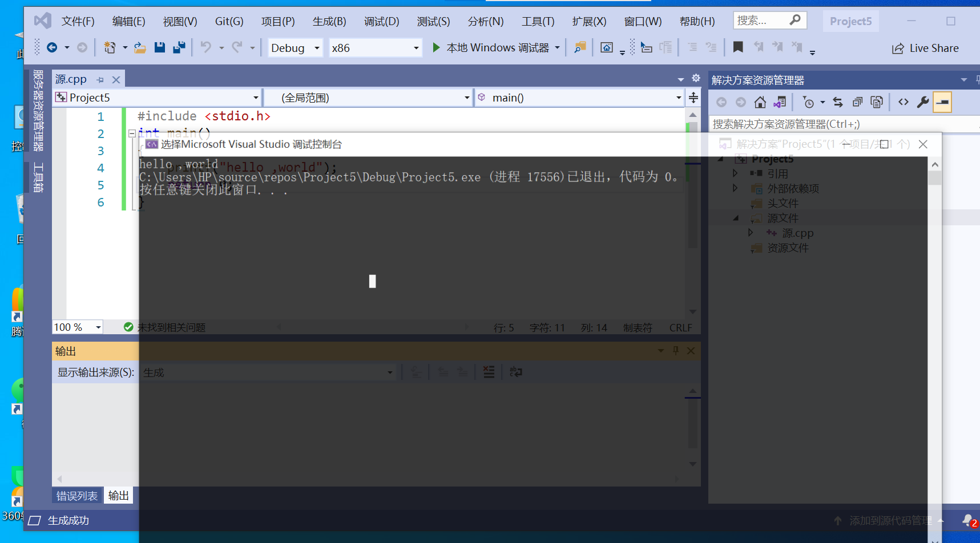The width and height of the screenshot is (980, 543).
Task: Click Home icon in Solution Explorer toolbar
Action: click(760, 102)
